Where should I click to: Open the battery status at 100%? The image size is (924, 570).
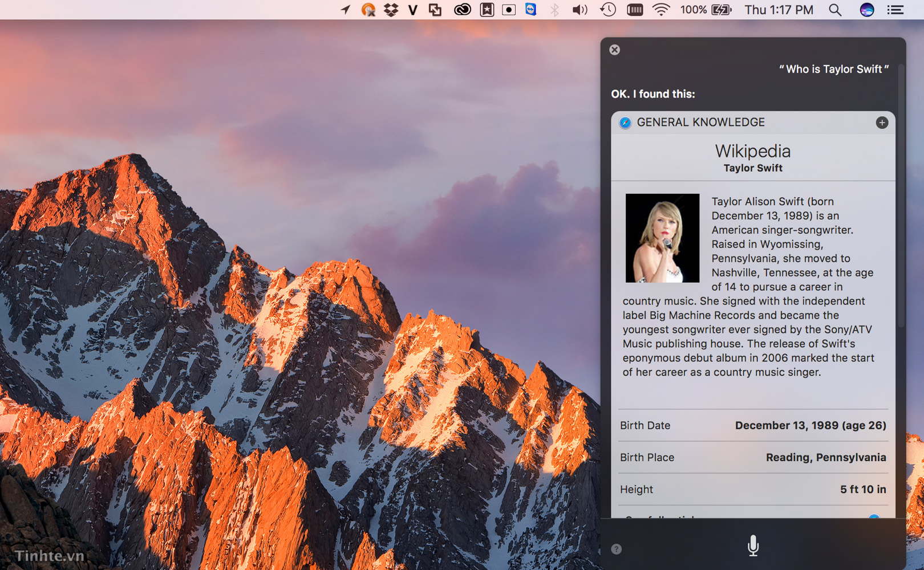706,10
